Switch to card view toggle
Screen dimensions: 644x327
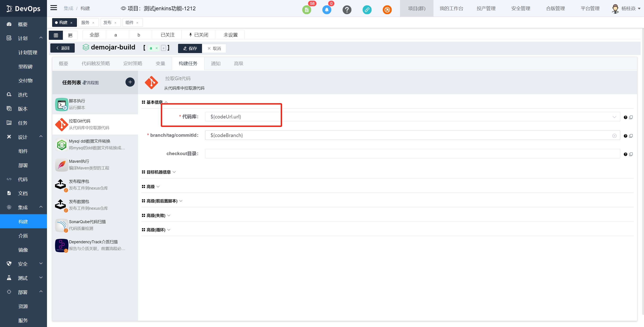tap(70, 35)
